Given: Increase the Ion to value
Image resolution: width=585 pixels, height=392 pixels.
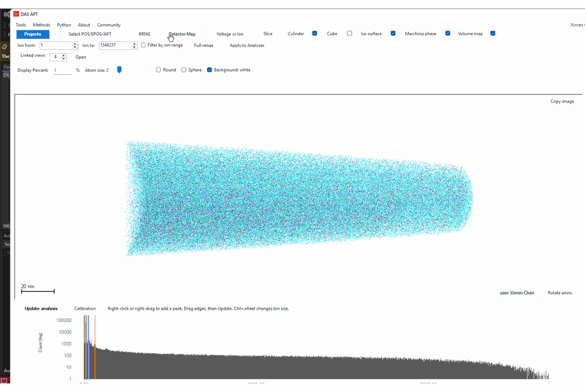Looking at the screenshot, I should coord(134,44).
